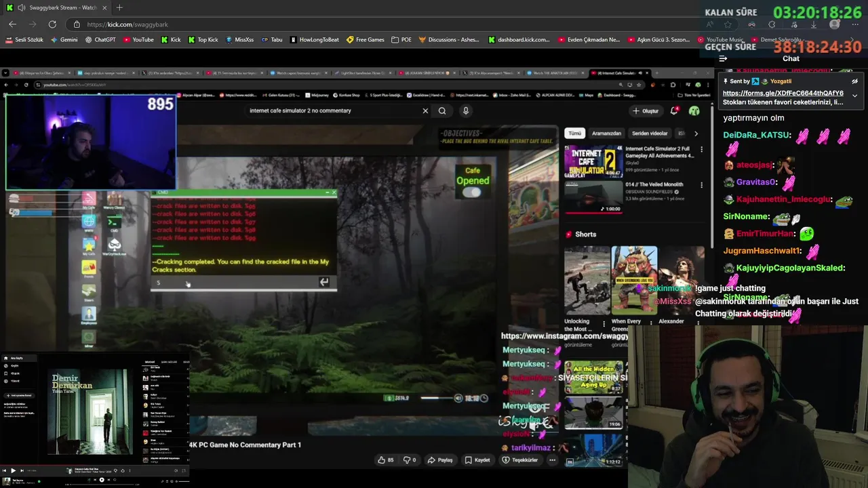Screen dimensions: 868x488
Task: Collapse the Kick chat panel
Action: click(x=723, y=58)
